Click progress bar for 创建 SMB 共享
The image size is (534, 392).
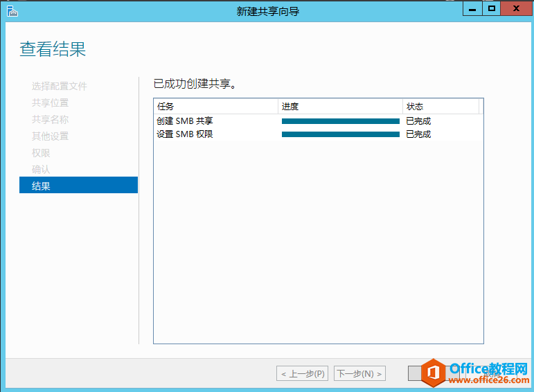point(341,121)
